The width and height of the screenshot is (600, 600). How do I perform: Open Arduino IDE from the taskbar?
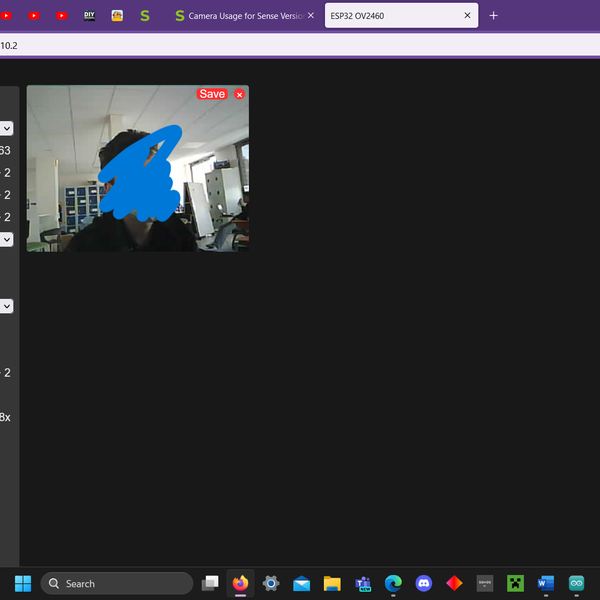pos(576,583)
